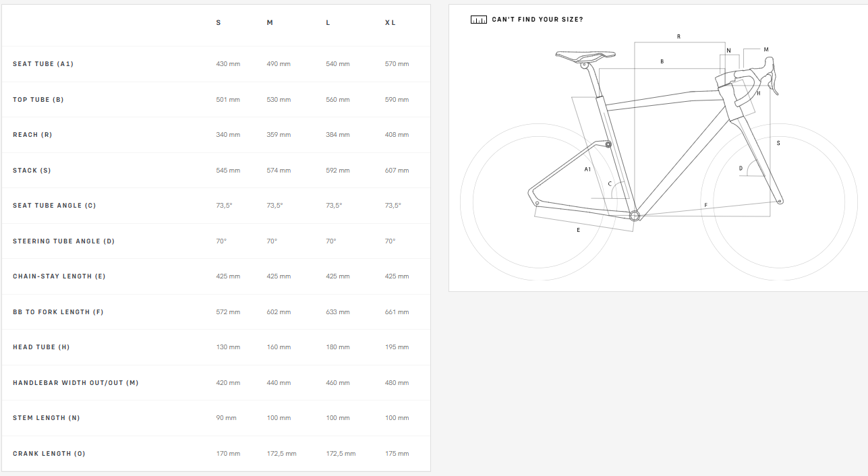Click the Head Tube (H) row label
Screen dimensions: 868x476
[41, 347]
